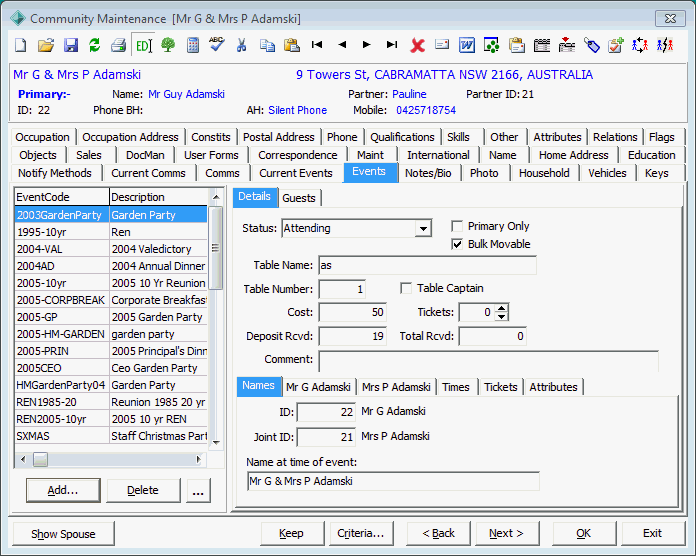Go to the last record arrow
Image resolution: width=696 pixels, height=556 pixels.
392,44
